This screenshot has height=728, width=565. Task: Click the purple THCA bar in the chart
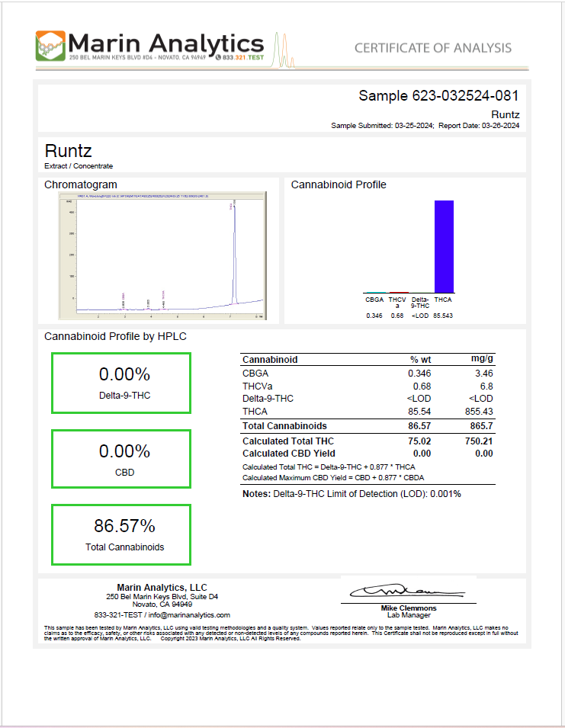click(443, 245)
